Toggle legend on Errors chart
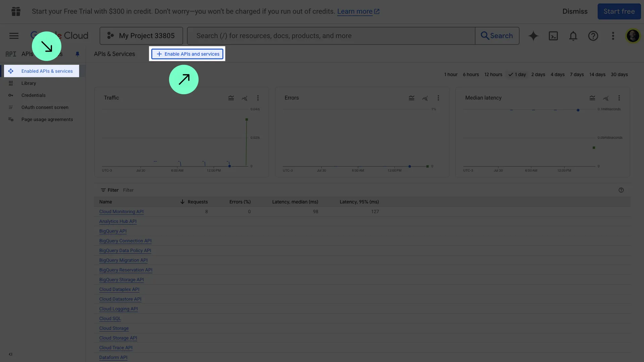Viewport: 644px width, 362px height. click(412, 98)
